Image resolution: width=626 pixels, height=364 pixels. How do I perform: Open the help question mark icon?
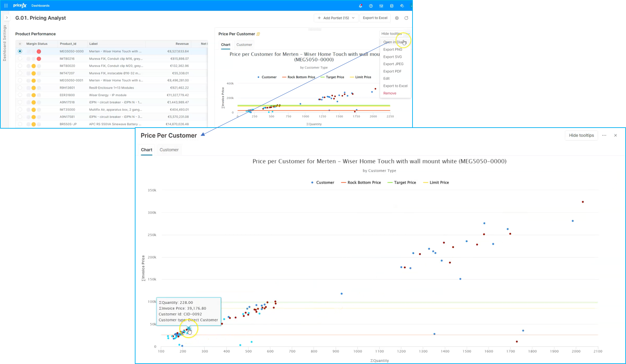[371, 6]
